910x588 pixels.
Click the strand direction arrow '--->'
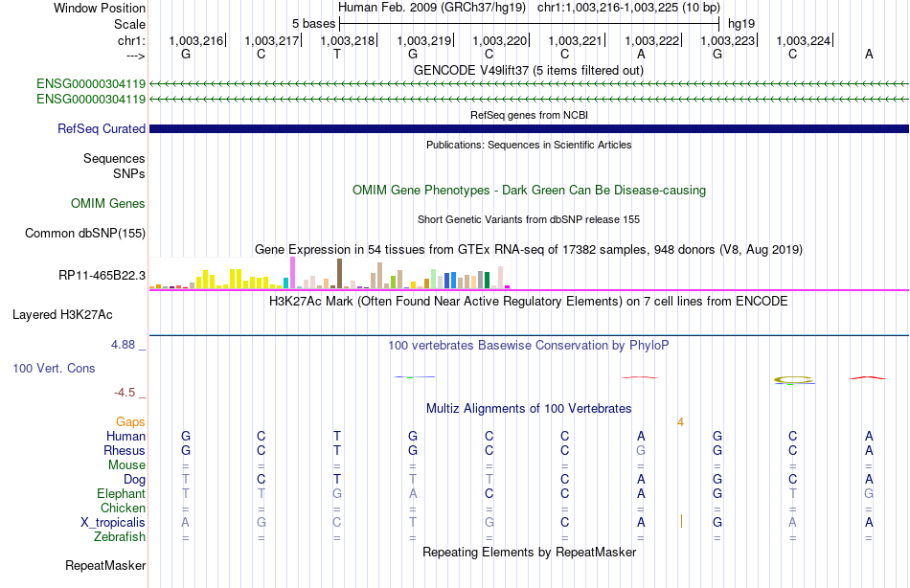click(x=136, y=56)
